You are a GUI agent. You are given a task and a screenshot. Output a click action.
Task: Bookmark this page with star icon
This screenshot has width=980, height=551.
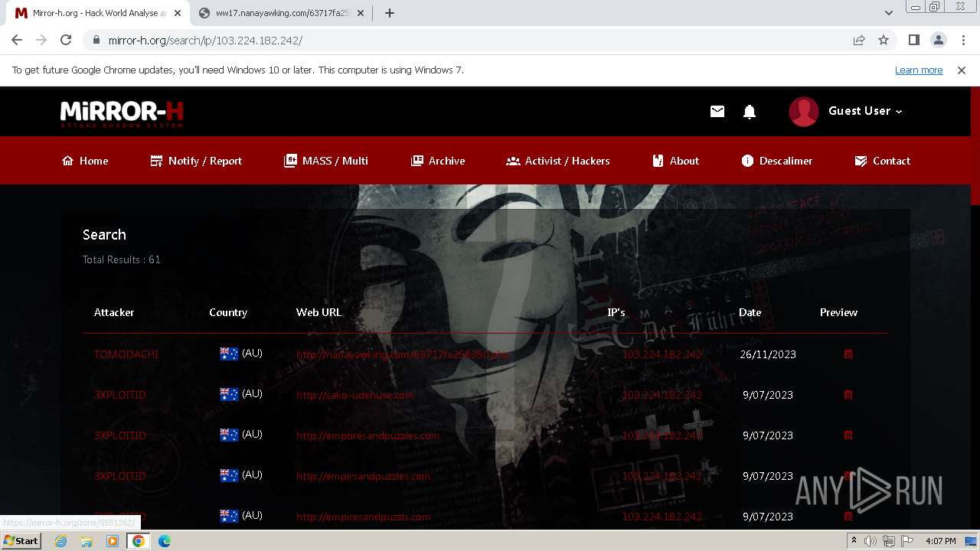point(884,41)
